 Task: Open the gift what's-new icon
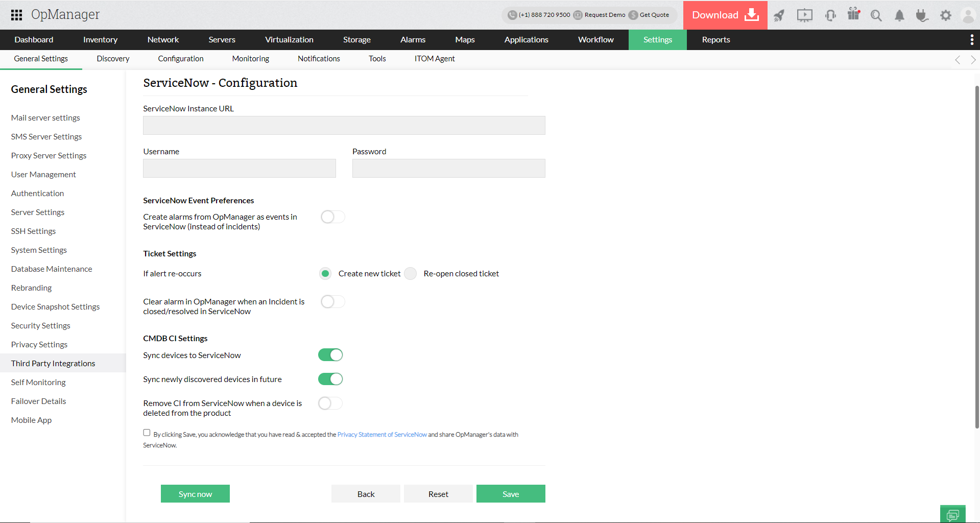[854, 14]
